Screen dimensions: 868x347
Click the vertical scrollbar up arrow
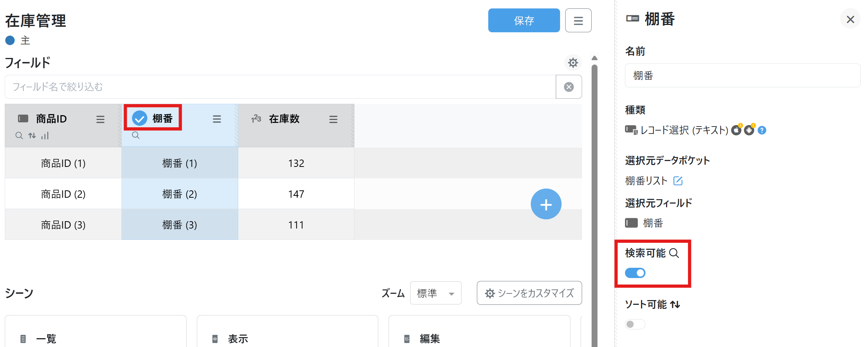(x=595, y=58)
